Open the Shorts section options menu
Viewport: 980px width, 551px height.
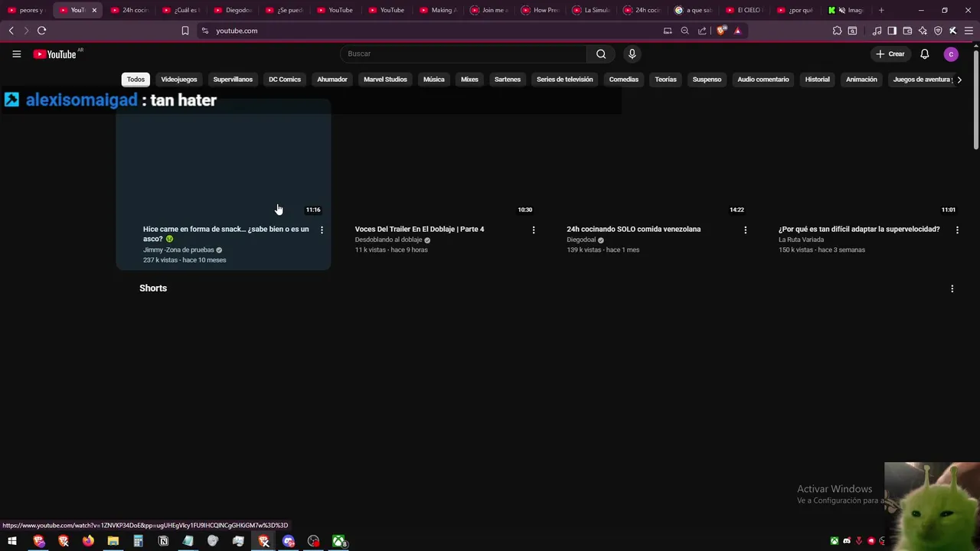952,289
